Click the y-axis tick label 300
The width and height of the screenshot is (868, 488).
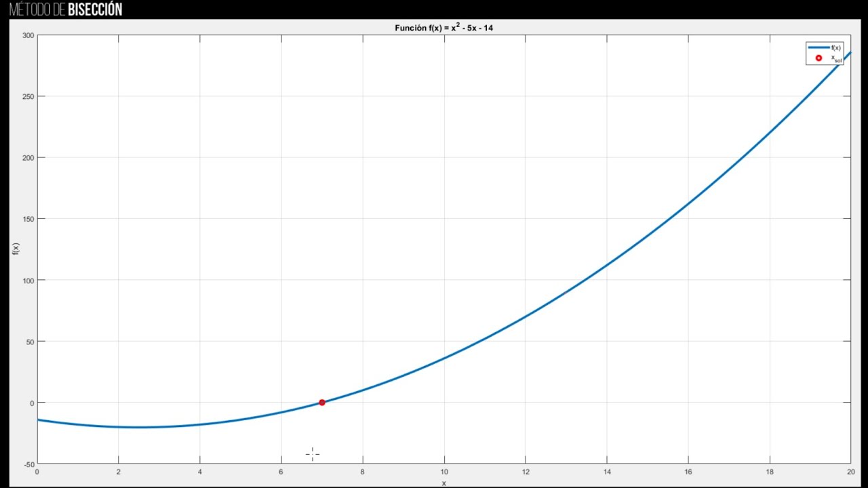point(27,35)
